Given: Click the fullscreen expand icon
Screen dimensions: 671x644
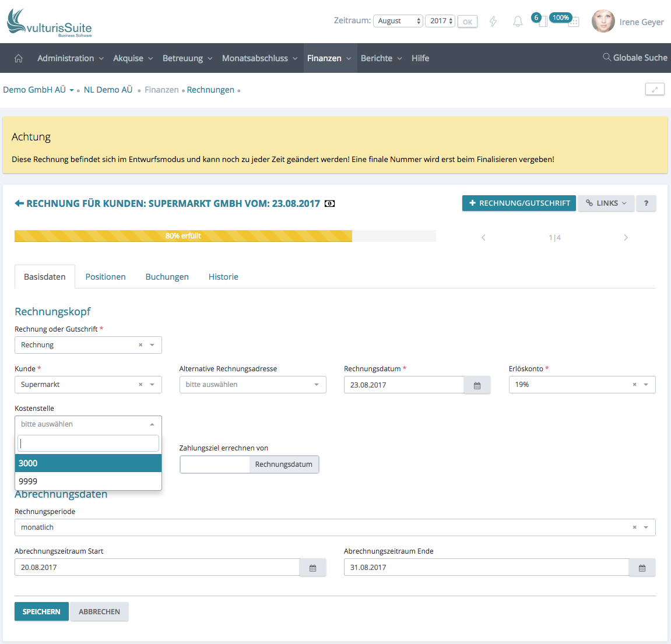Looking at the screenshot, I should click(655, 89).
